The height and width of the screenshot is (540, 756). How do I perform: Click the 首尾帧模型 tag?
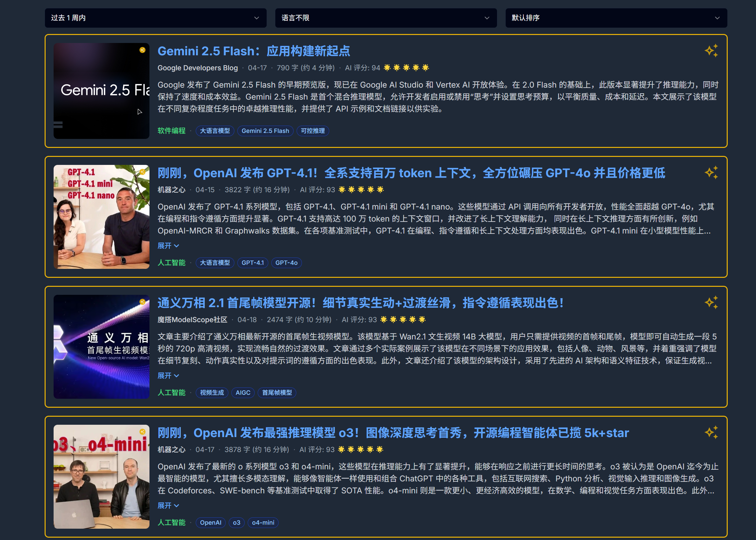point(277,393)
